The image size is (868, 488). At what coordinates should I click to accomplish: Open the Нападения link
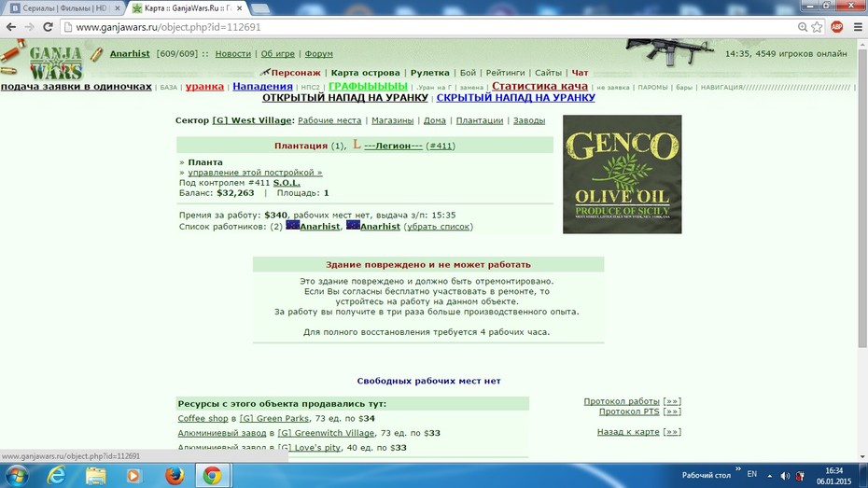tap(262, 87)
